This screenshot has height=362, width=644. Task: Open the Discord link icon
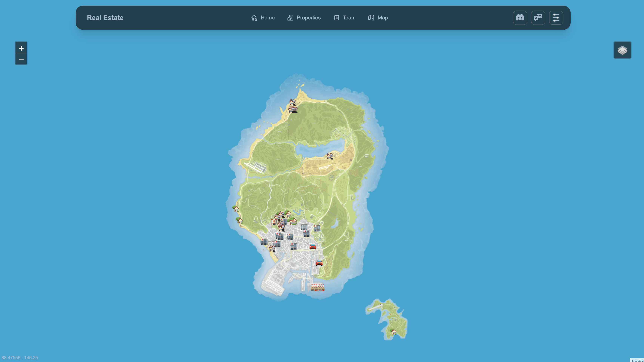click(520, 18)
